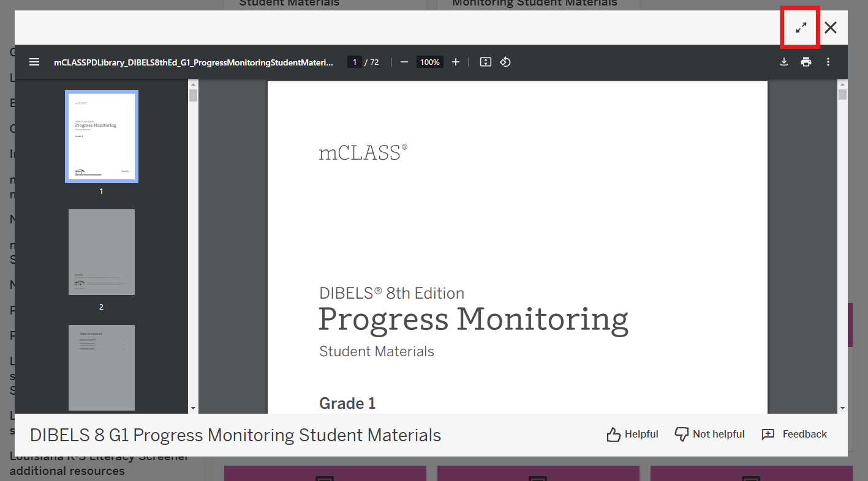Click the fit to page icon
868x481 pixels.
pyautogui.click(x=485, y=62)
